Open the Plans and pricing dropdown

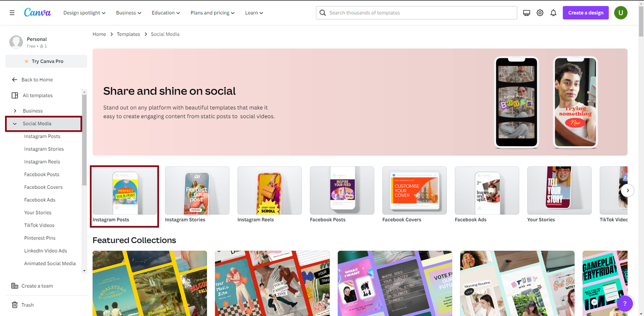coord(213,13)
